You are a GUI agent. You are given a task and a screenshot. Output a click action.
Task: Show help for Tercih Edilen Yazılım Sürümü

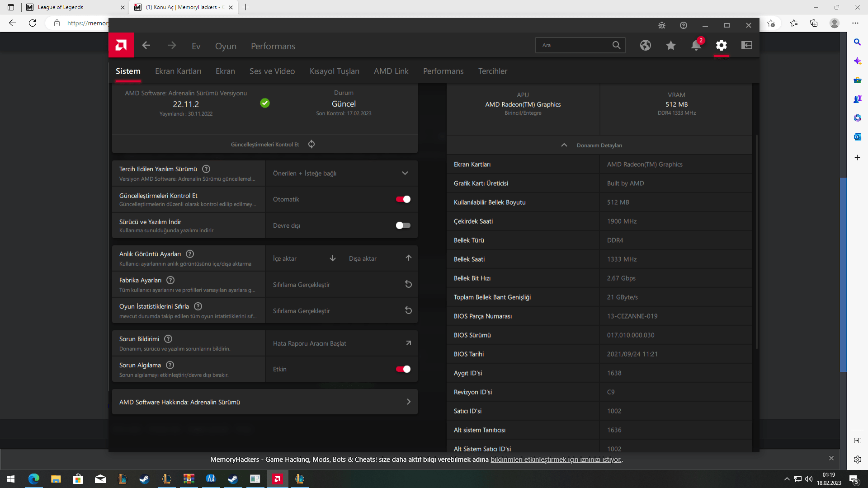point(206,169)
